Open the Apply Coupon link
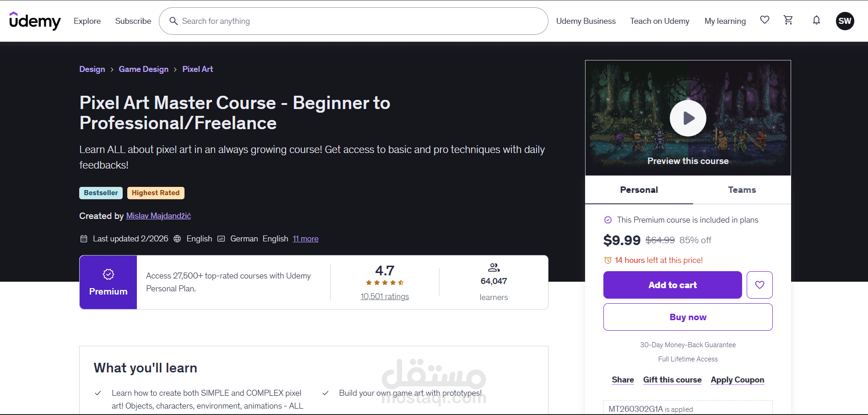 tap(737, 379)
